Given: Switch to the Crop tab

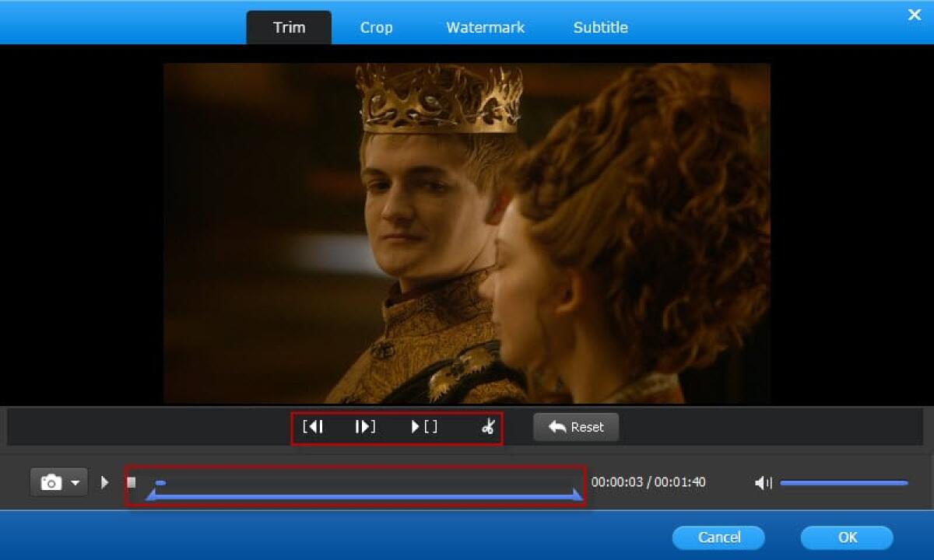Looking at the screenshot, I should pyautogui.click(x=376, y=26).
